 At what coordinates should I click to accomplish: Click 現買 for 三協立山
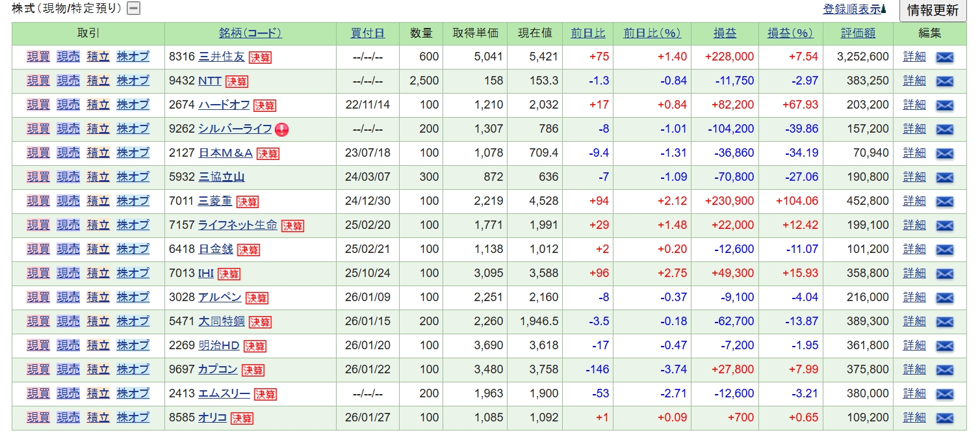pos(38,177)
